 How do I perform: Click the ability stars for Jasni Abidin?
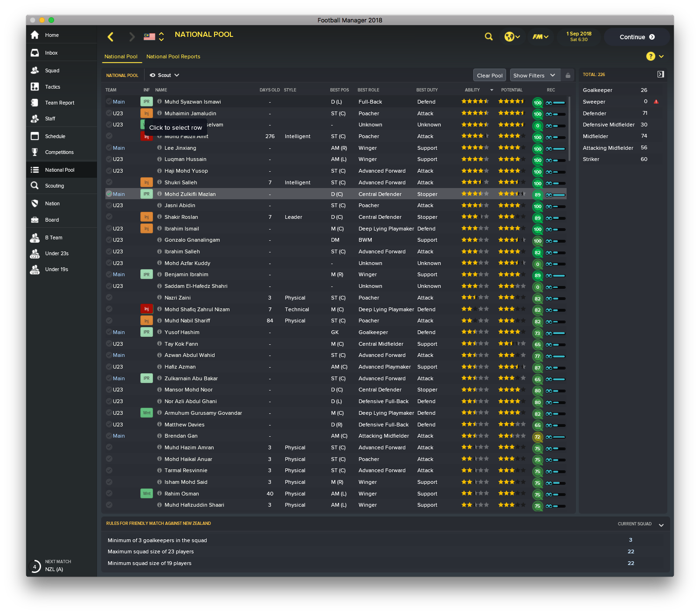click(475, 205)
